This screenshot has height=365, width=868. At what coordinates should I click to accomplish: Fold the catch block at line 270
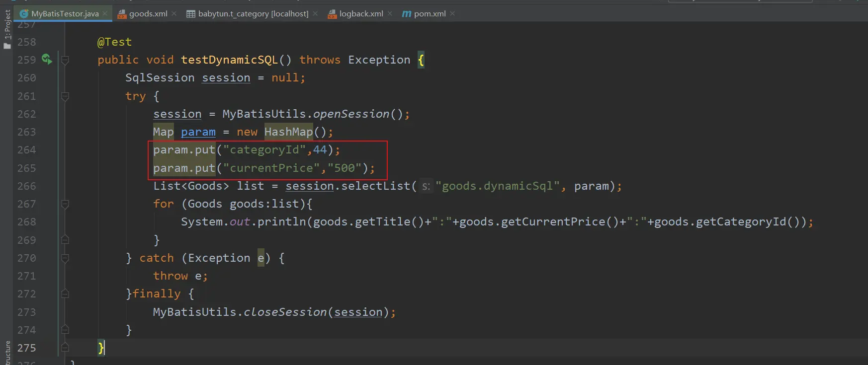tap(65, 258)
